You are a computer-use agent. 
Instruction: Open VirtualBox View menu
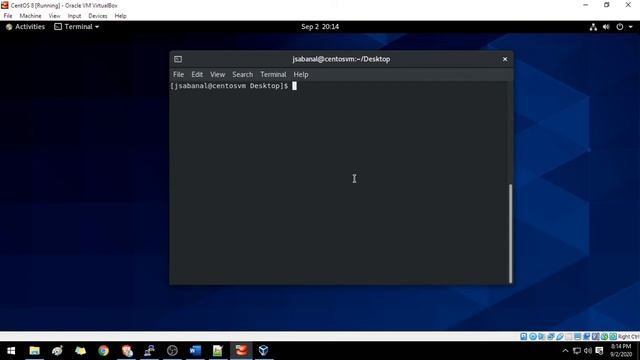coord(54,16)
